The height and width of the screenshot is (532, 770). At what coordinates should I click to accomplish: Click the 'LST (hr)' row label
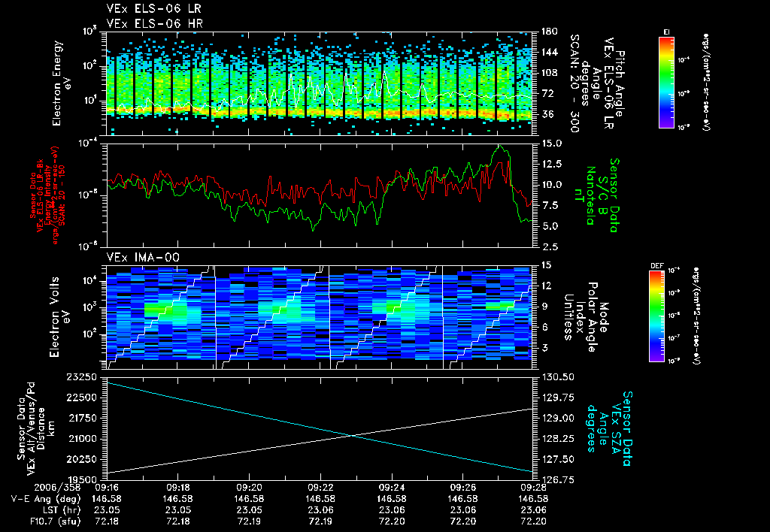pos(61,510)
